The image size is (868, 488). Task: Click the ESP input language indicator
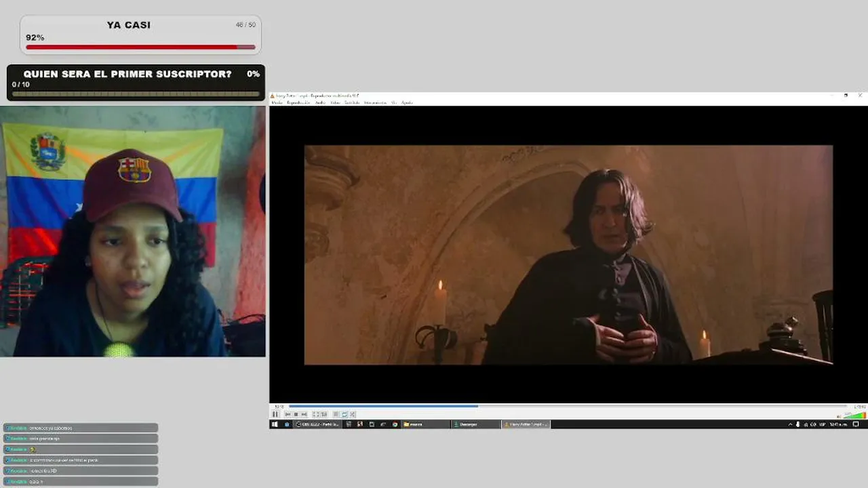click(822, 424)
